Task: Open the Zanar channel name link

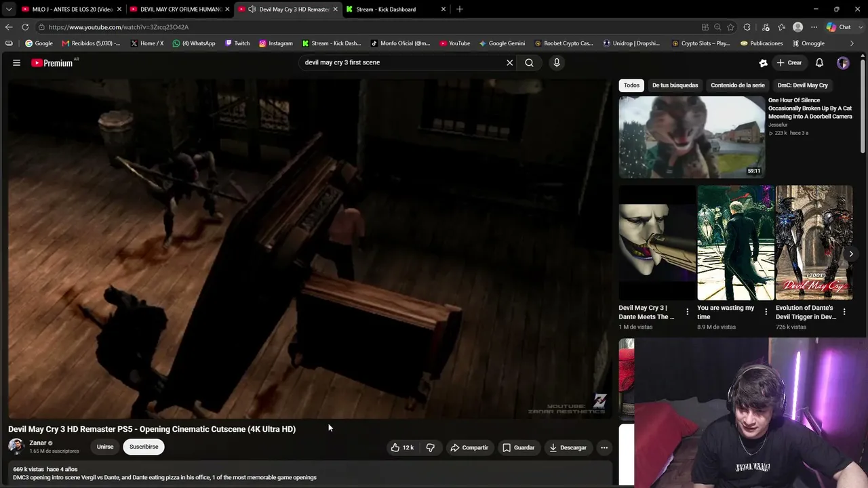Action: (38, 443)
